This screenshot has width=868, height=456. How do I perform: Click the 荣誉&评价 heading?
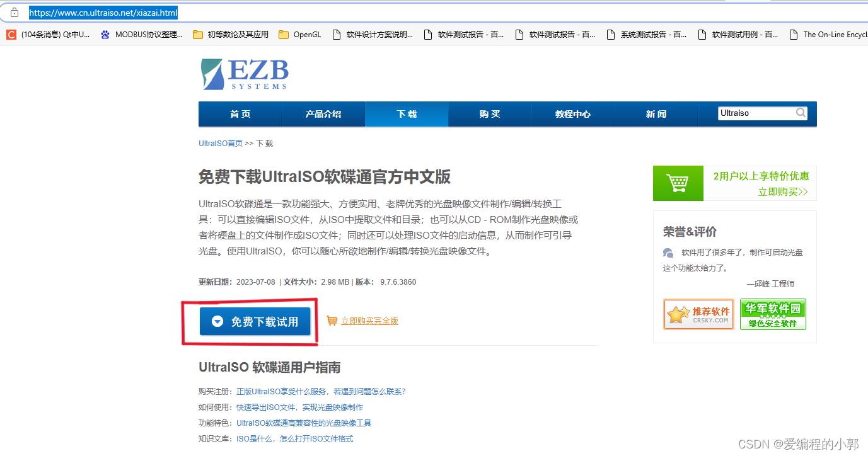(x=690, y=232)
